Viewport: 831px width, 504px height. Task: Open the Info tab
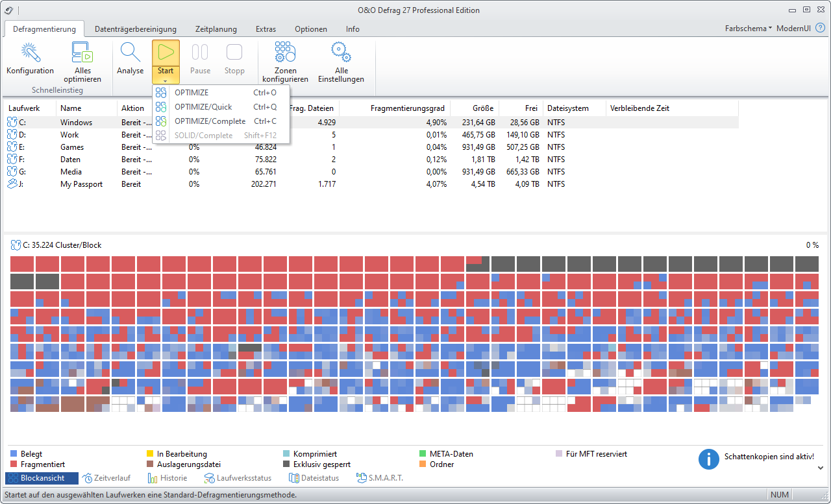(353, 29)
